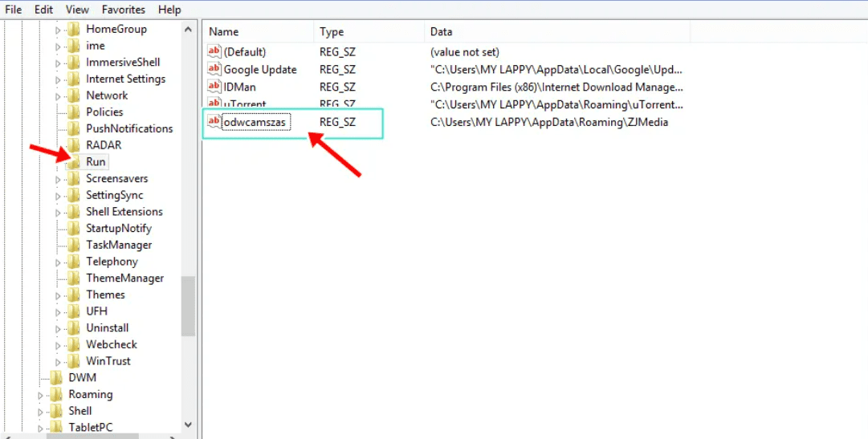Expand the UFH key
This screenshot has height=439, width=868.
(58, 312)
